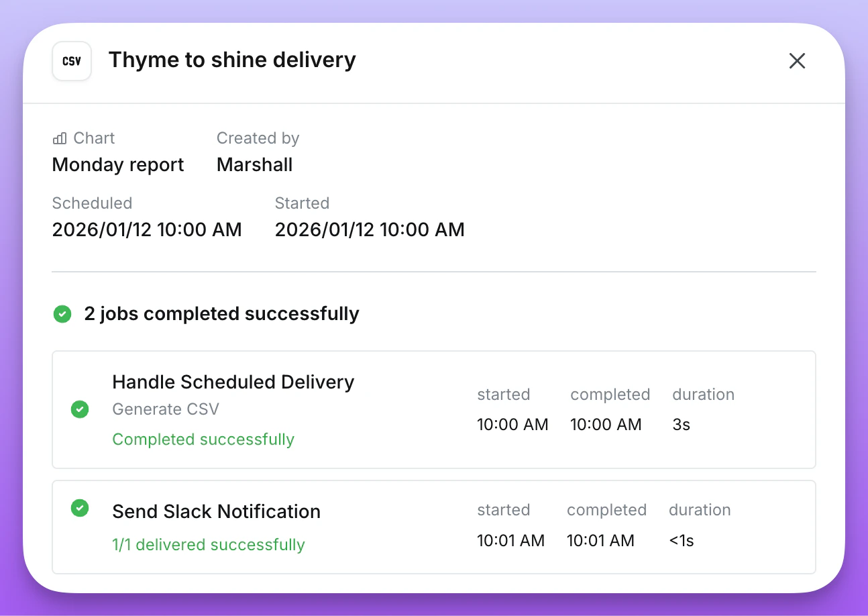Click the CSV file type icon
Viewport: 868px width, 616px height.
tap(72, 61)
